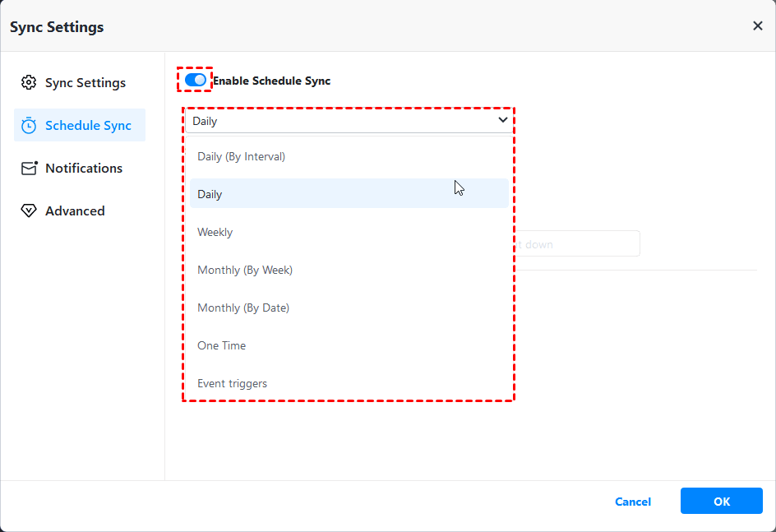The image size is (776, 532).
Task: Choose Event triggers from the list
Action: click(233, 384)
